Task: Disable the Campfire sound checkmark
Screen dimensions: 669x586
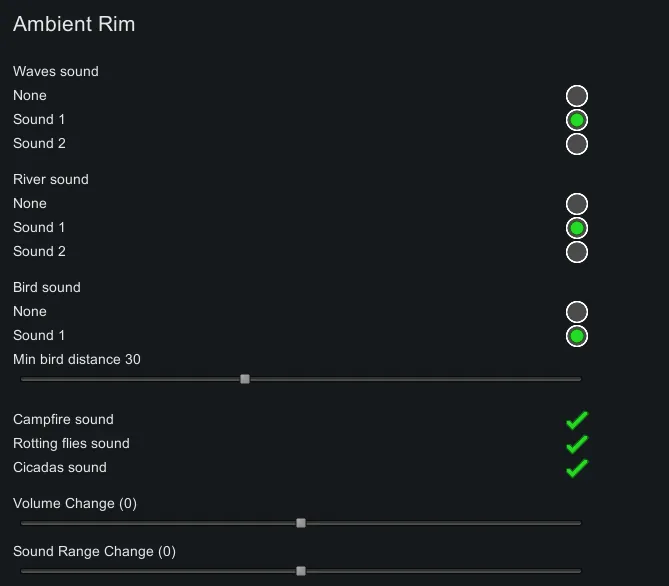Action: pyautogui.click(x=577, y=420)
